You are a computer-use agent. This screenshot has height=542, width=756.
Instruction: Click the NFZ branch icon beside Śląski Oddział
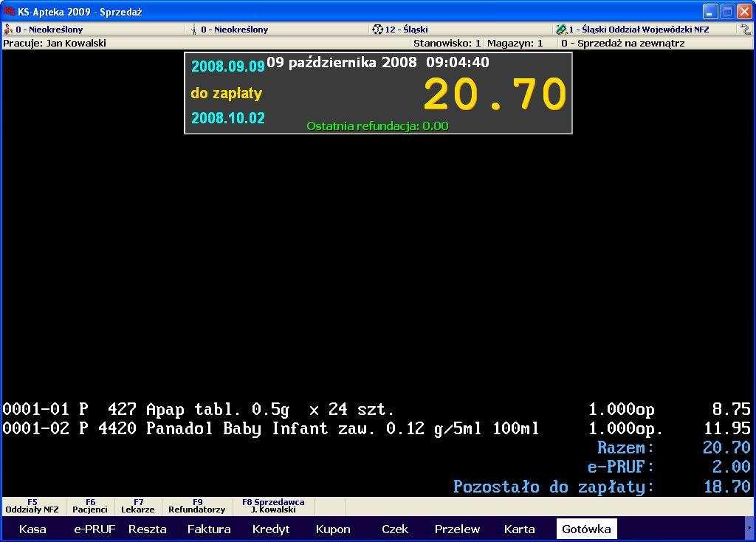(561, 30)
